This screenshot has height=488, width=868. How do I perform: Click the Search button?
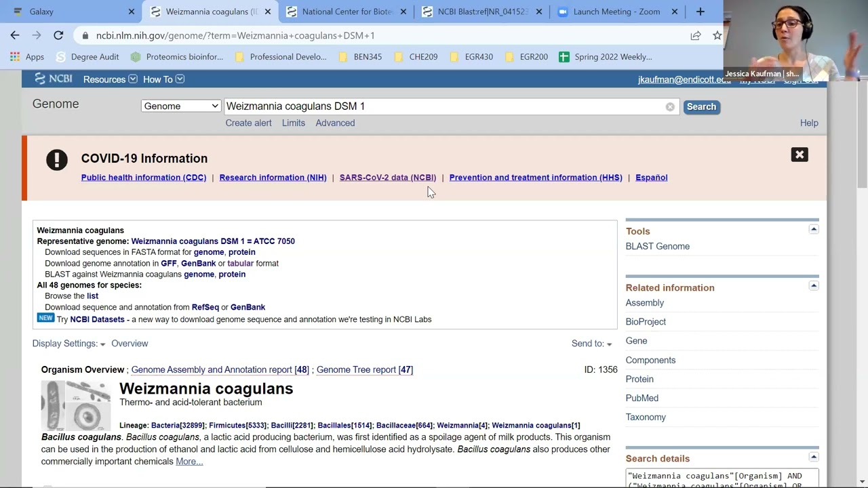[701, 106]
